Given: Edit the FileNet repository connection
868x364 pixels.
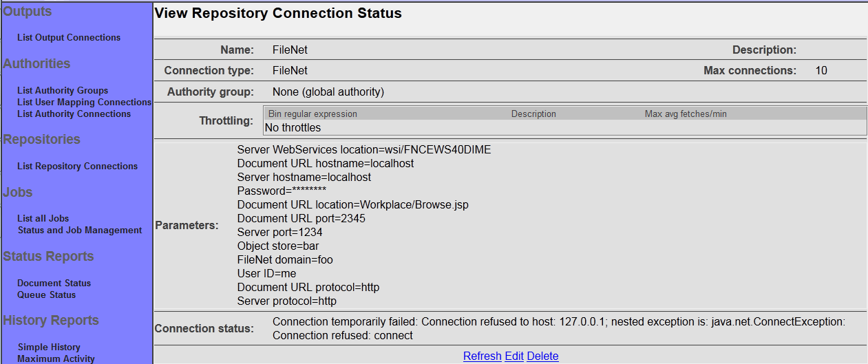Looking at the screenshot, I should tap(514, 356).
